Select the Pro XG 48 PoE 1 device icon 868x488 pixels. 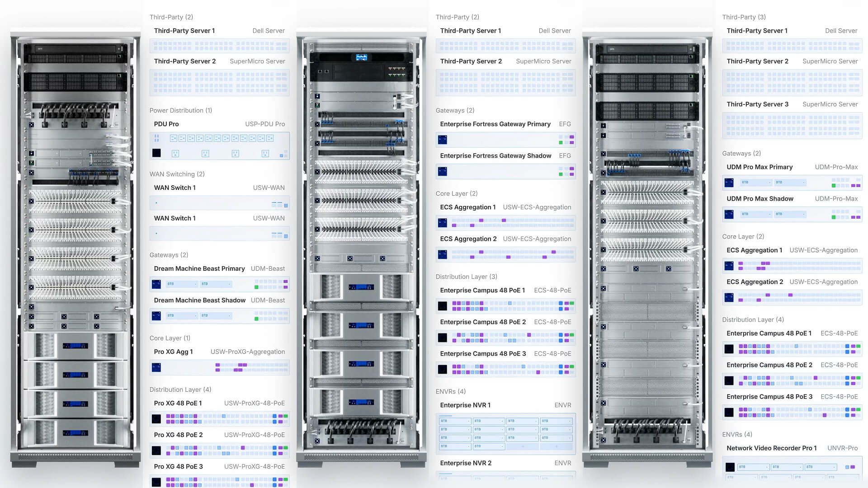156,419
